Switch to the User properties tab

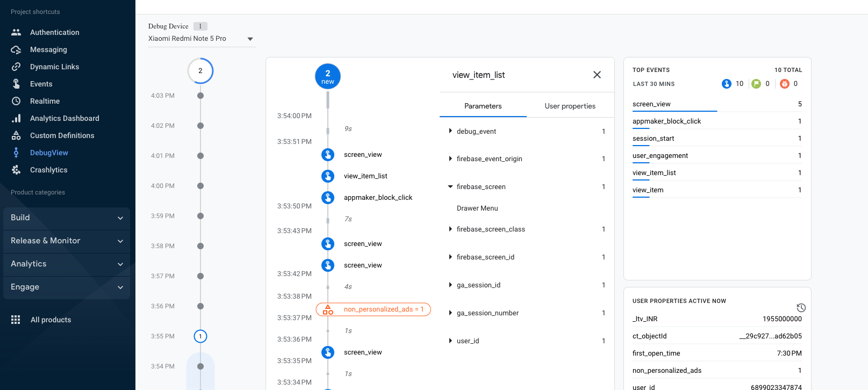pos(570,106)
